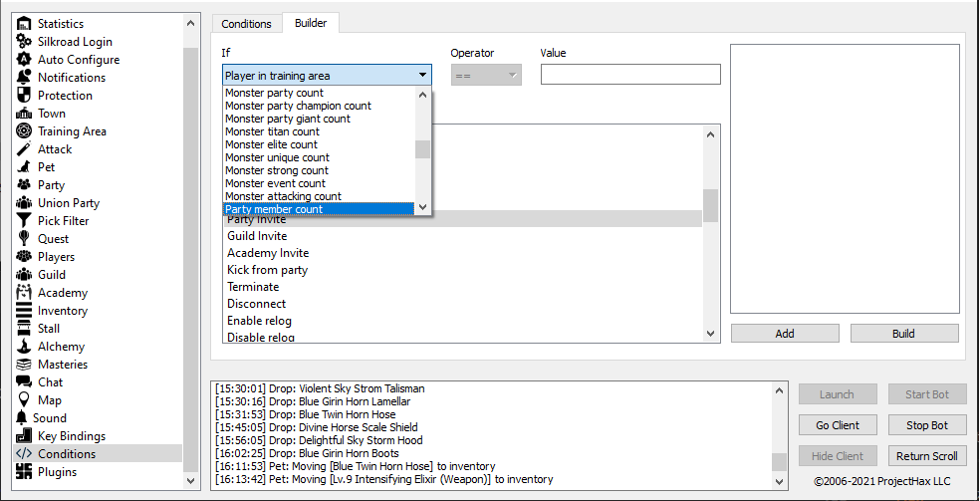Open the If condition dropdown
Viewport: 980px width, 501px height.
pyautogui.click(x=327, y=75)
